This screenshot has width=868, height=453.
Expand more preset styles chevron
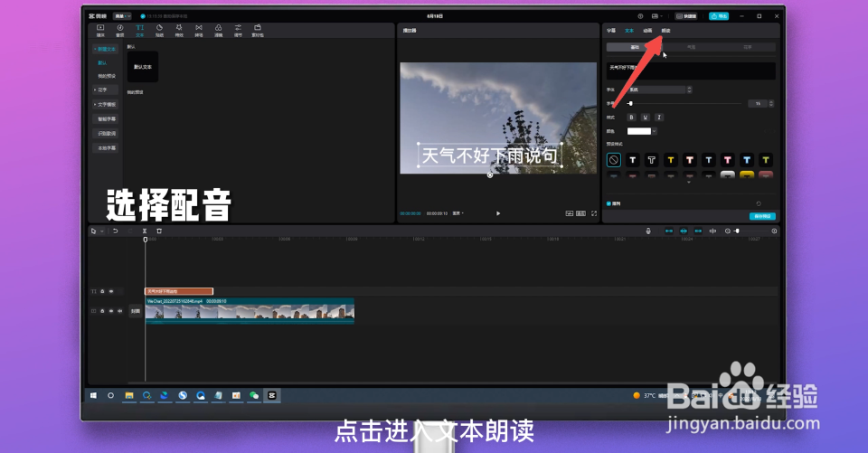point(689,183)
